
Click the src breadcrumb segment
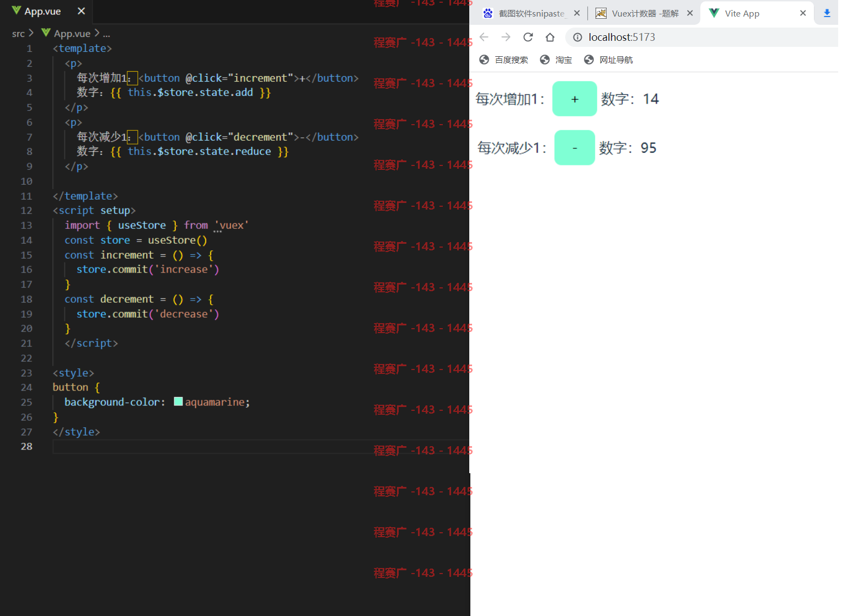click(18, 34)
